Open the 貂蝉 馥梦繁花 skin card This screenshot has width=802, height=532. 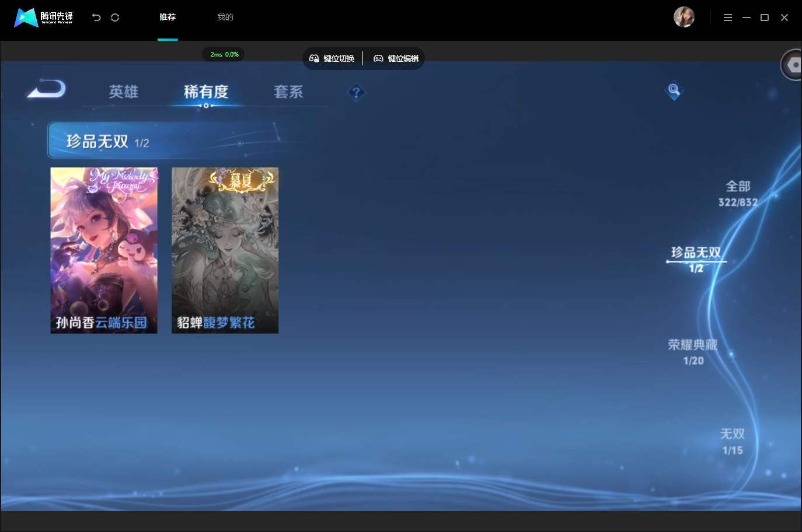point(225,250)
